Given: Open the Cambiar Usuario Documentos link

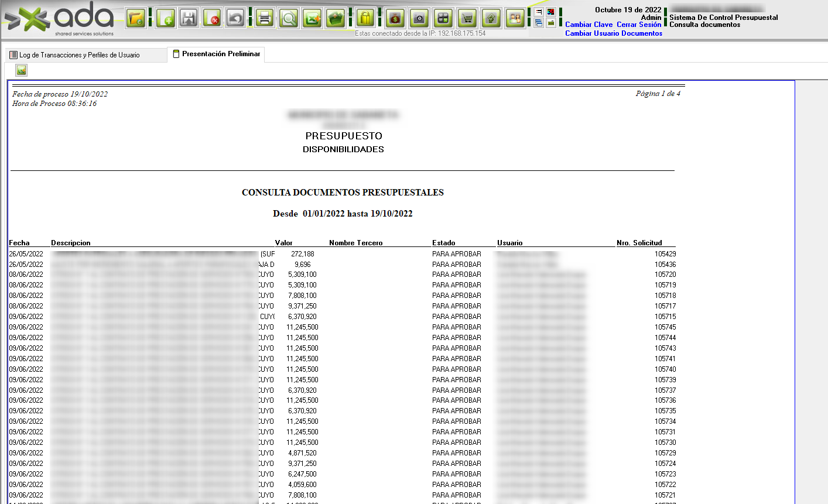Looking at the screenshot, I should tap(614, 33).
